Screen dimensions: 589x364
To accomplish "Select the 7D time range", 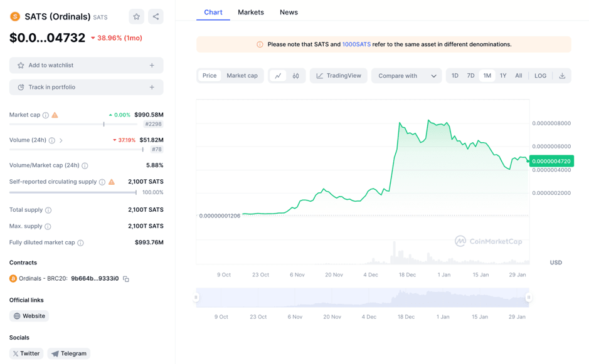I will tap(470, 76).
